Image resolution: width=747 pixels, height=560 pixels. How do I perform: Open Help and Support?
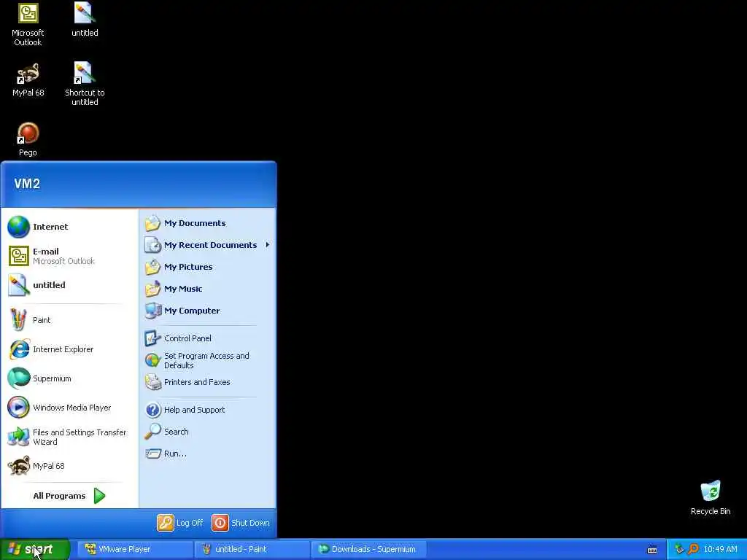click(207, 410)
